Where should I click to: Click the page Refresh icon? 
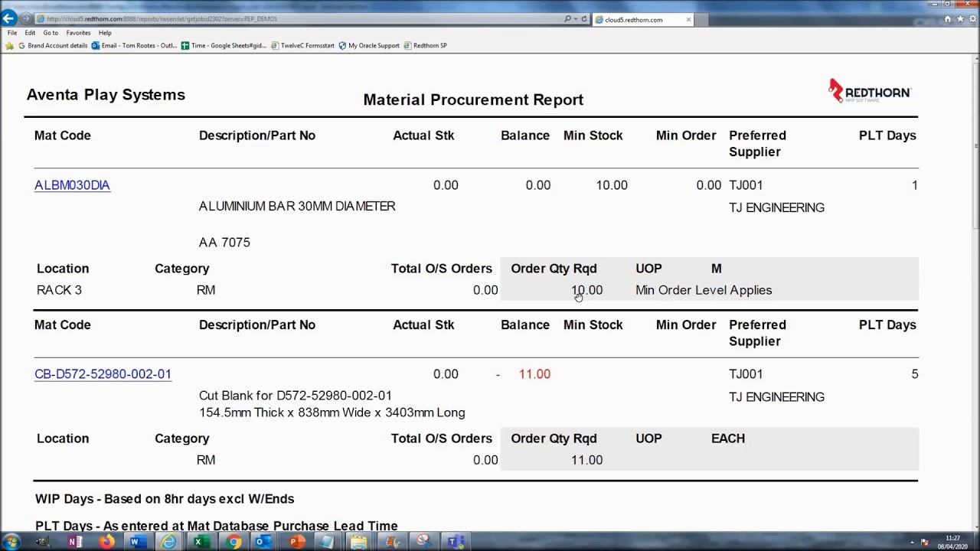(584, 19)
